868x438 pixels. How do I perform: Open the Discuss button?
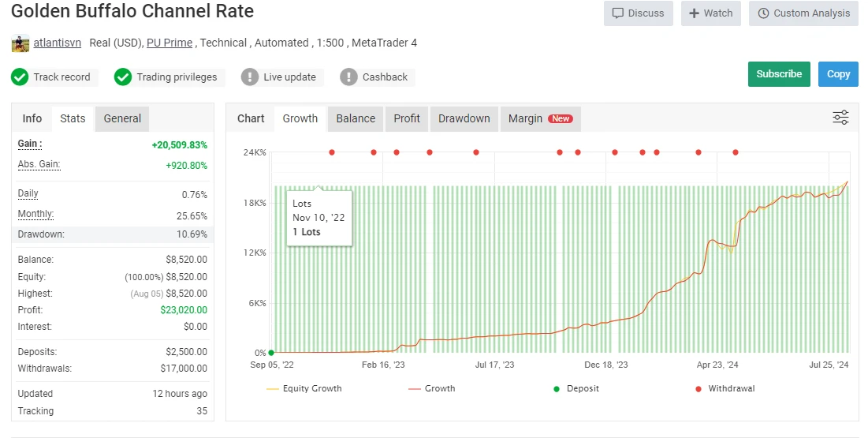coord(639,13)
